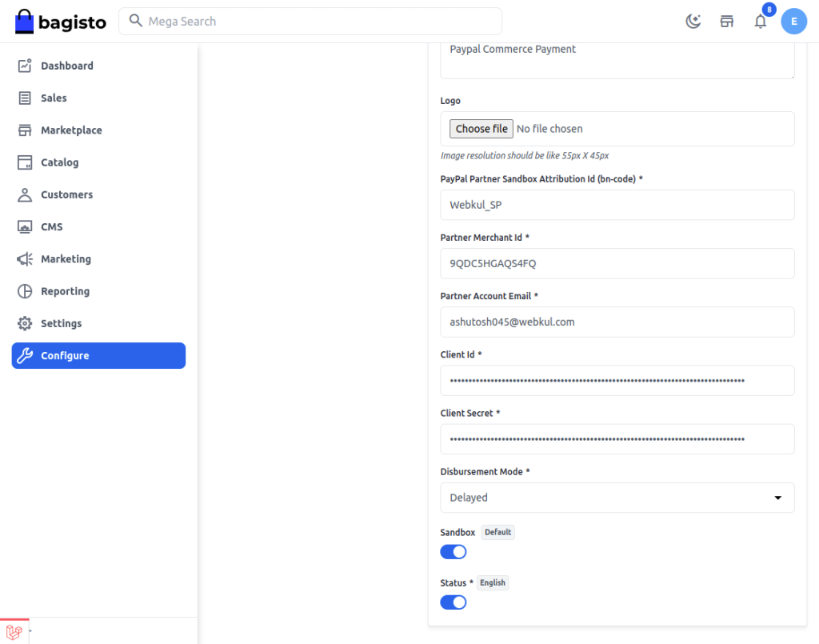Click the Logo field label

[x=450, y=101]
